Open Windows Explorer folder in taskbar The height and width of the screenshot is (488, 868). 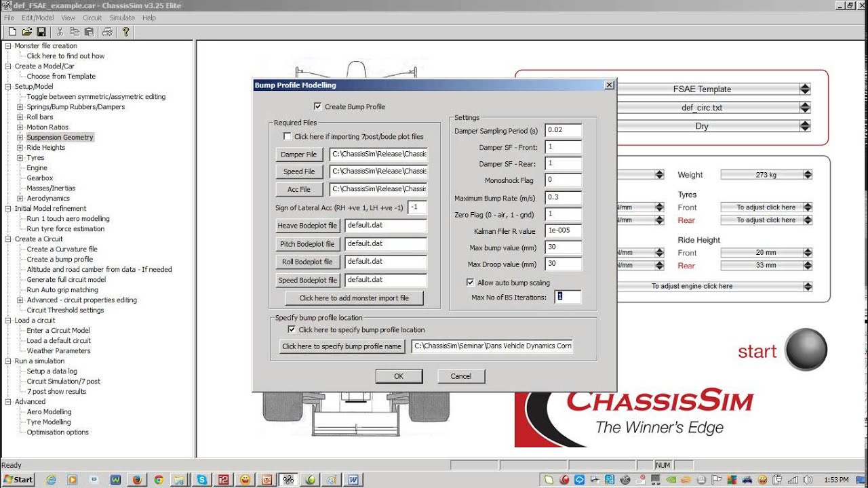[180, 479]
